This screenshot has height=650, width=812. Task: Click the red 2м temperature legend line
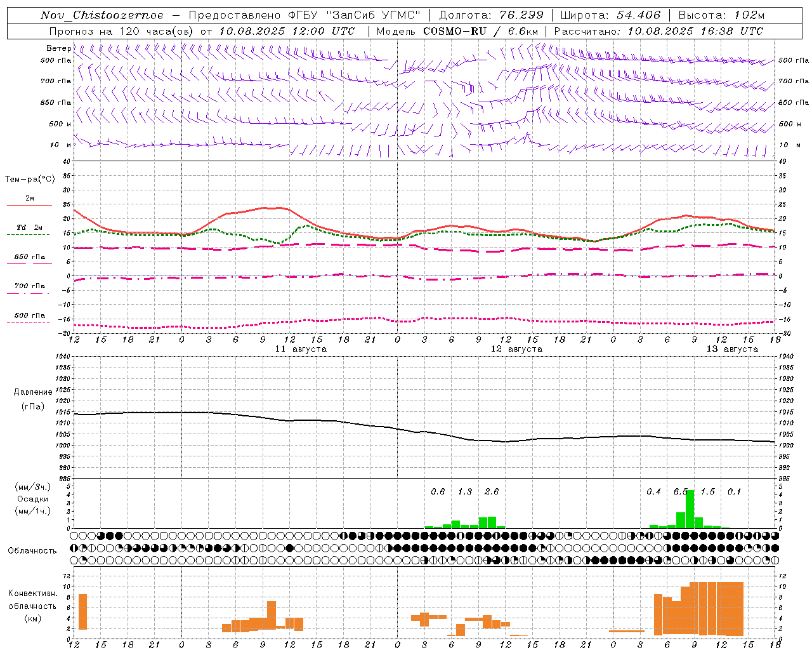(30, 205)
